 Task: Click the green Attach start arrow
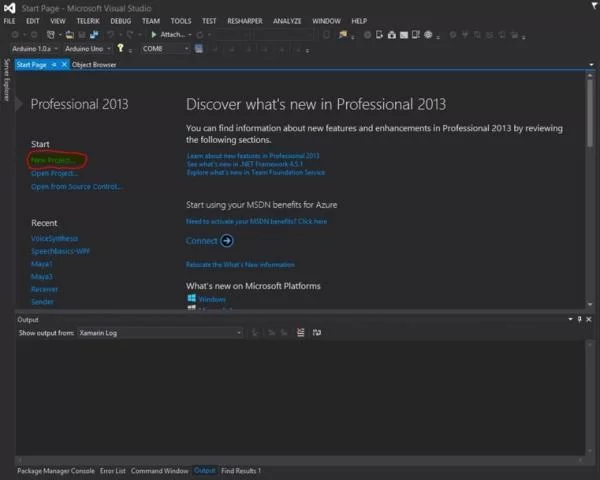point(153,34)
